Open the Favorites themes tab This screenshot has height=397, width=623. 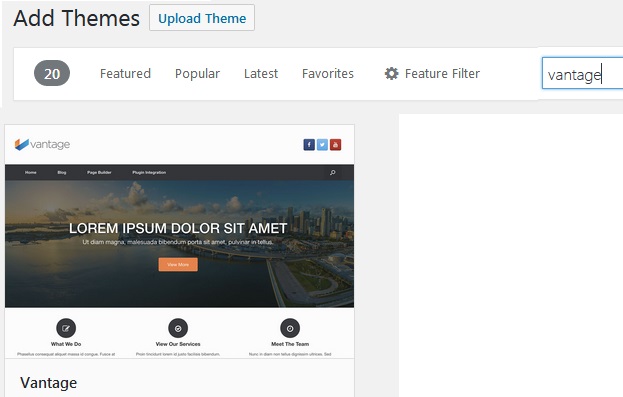(x=328, y=74)
